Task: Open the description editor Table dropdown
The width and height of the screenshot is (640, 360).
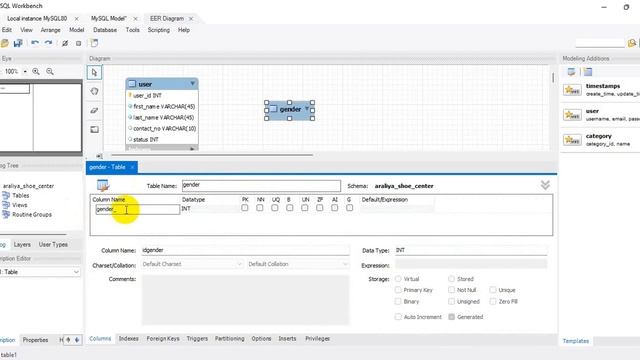Action: click(40, 272)
